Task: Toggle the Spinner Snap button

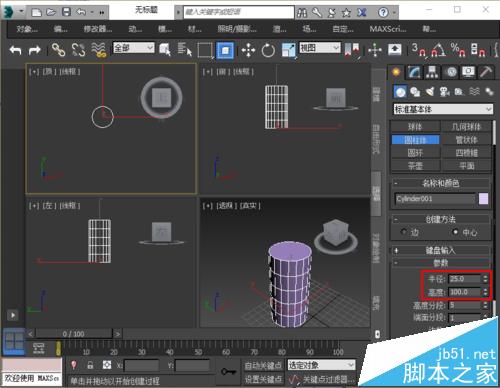Action: pyautogui.click(x=478, y=50)
